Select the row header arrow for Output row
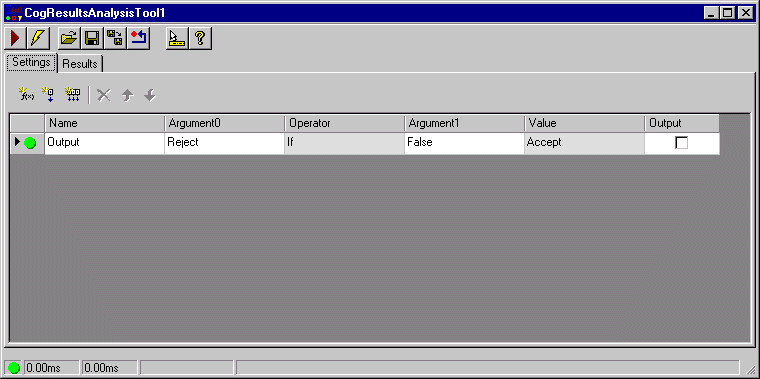The width and height of the screenshot is (760, 379). click(x=18, y=142)
